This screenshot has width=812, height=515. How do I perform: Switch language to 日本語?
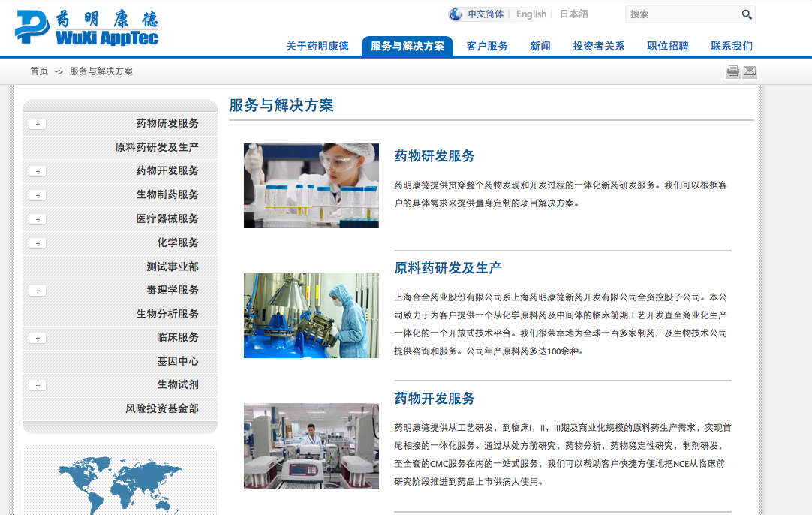[574, 14]
